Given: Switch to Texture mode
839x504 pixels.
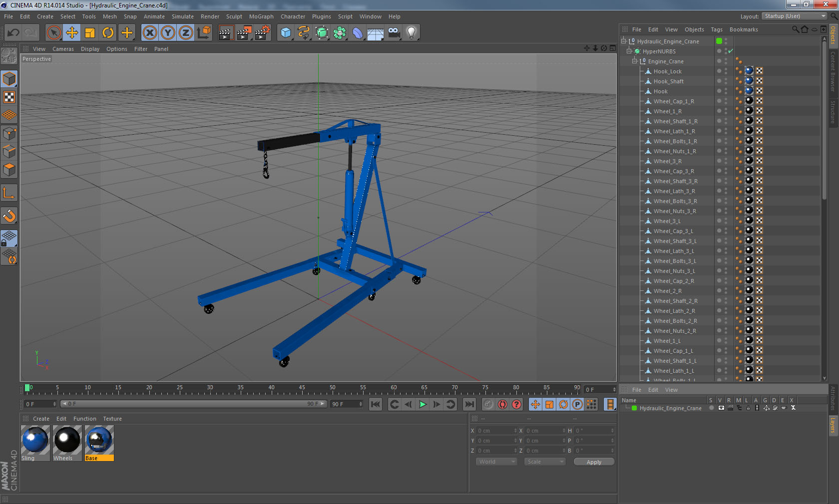Looking at the screenshot, I should pyautogui.click(x=9, y=97).
